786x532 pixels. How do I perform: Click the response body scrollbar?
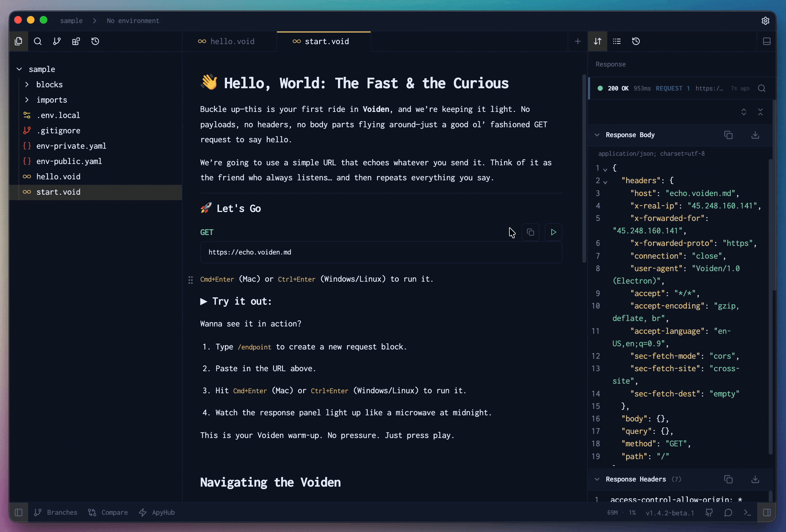770,306
